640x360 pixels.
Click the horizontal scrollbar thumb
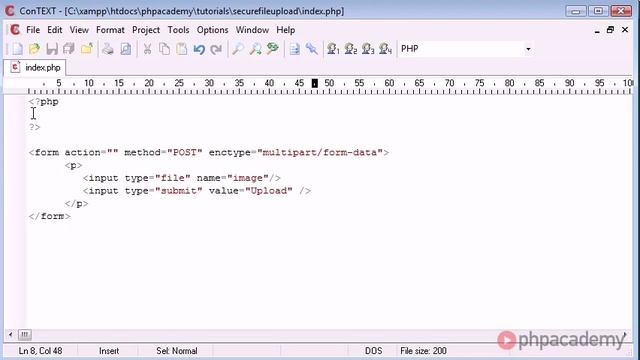pos(24,335)
